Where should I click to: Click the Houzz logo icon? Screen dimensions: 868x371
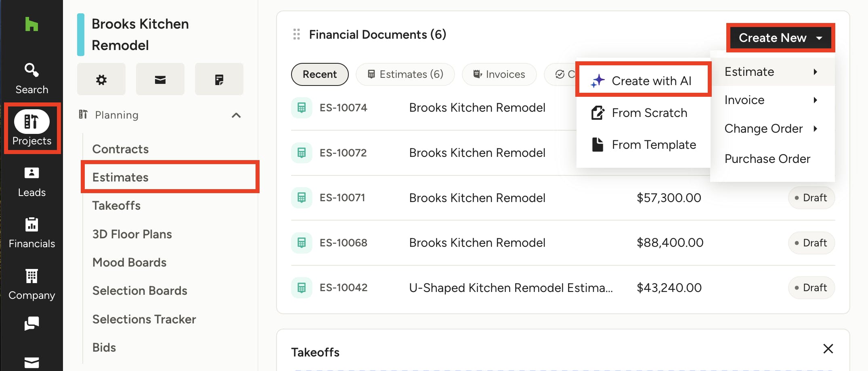tap(31, 24)
